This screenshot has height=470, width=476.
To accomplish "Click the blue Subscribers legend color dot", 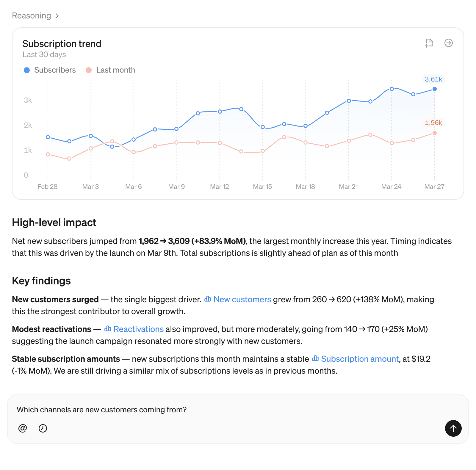I will tap(27, 70).
